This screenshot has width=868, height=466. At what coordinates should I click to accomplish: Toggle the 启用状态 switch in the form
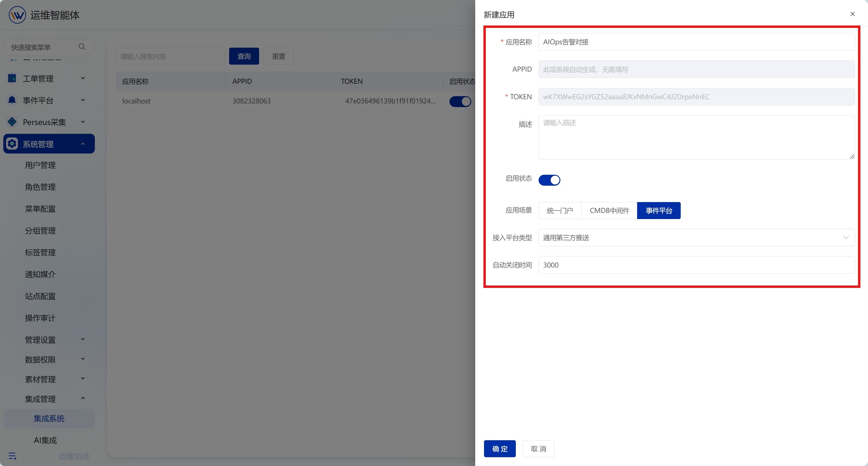(549, 180)
